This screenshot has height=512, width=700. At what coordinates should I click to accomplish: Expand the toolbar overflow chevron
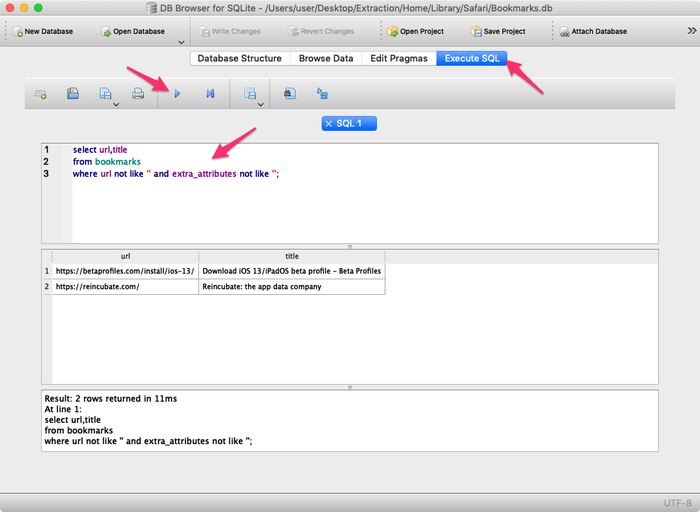692,31
